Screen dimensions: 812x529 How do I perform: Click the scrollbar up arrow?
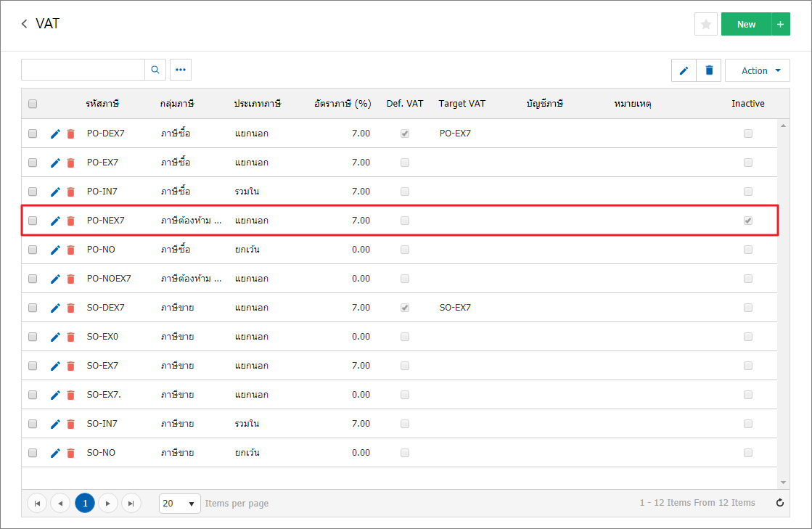click(x=783, y=126)
